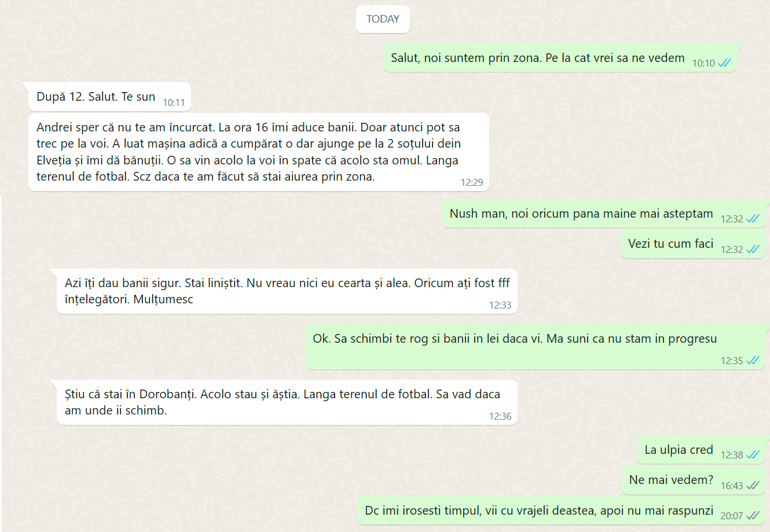Click the 'Nush man, noi oricum' message bubble
The width and height of the screenshot is (770, 532).
(x=604, y=214)
